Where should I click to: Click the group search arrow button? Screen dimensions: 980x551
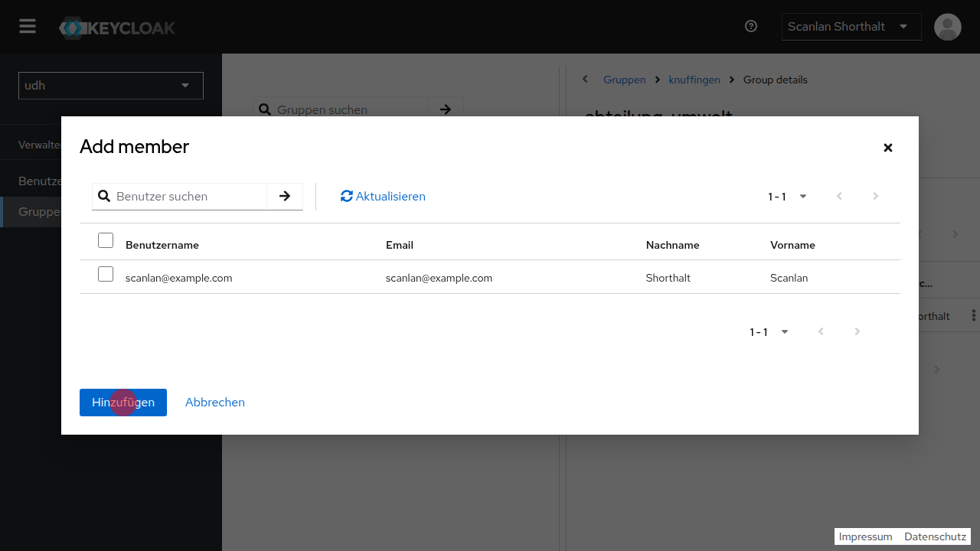click(446, 110)
